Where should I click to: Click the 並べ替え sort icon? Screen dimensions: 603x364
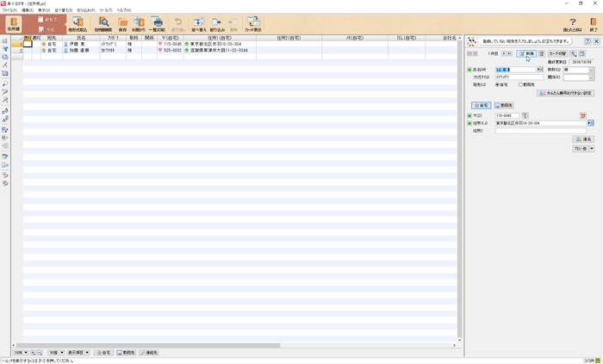tap(199, 24)
